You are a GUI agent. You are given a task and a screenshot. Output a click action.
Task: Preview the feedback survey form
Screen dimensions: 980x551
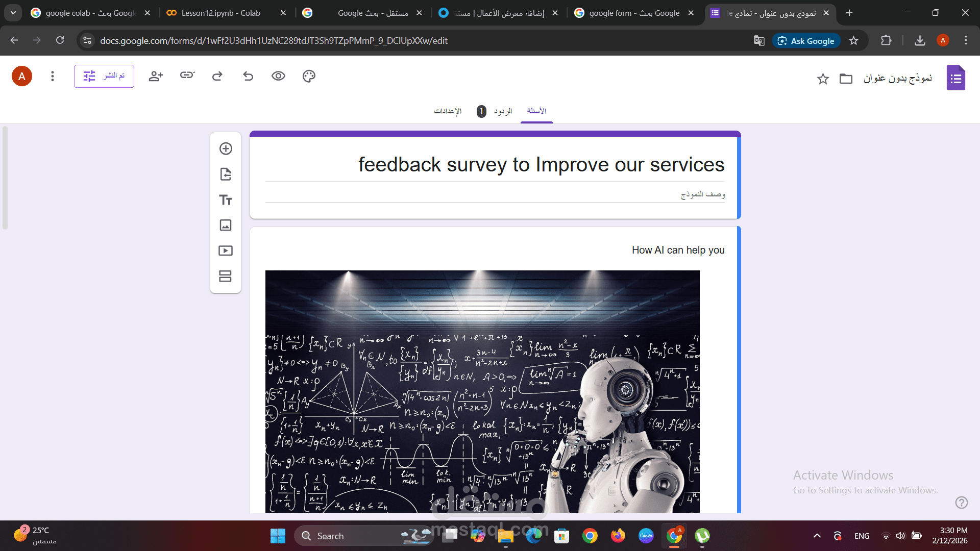tap(278, 76)
